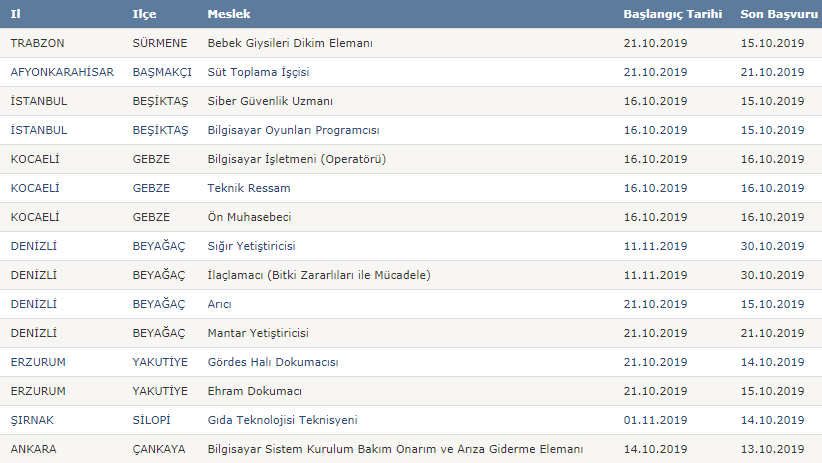Open 'Gıda Teknolojisi Teknisyeni' listing
822x463 pixels.
(x=282, y=420)
